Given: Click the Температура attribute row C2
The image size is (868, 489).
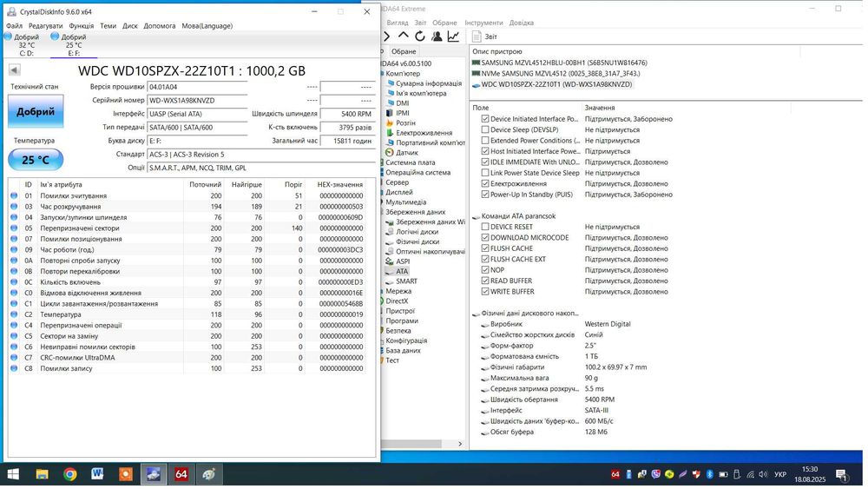Looking at the screenshot, I should 187,314.
